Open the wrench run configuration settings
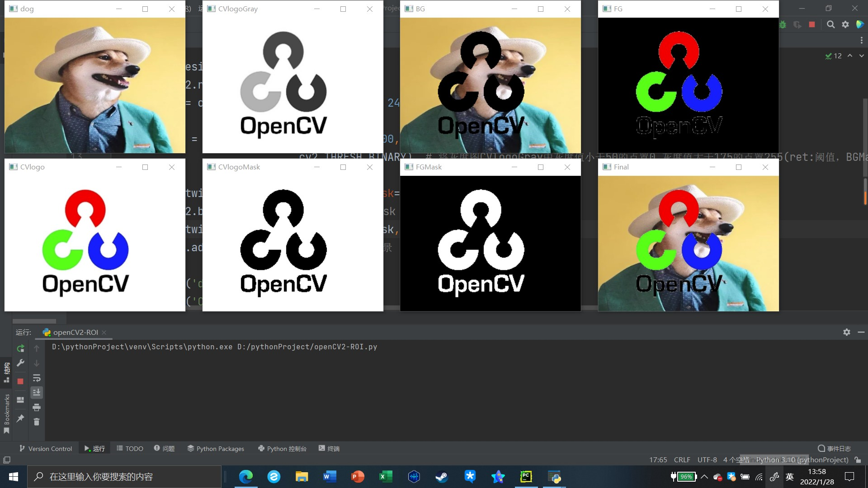This screenshot has width=868, height=488. (20, 363)
